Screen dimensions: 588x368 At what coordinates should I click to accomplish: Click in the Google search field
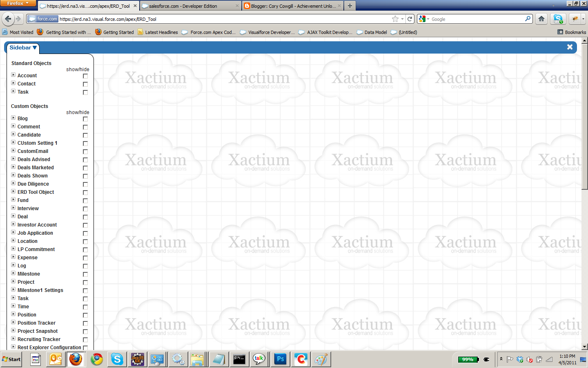pos(477,19)
